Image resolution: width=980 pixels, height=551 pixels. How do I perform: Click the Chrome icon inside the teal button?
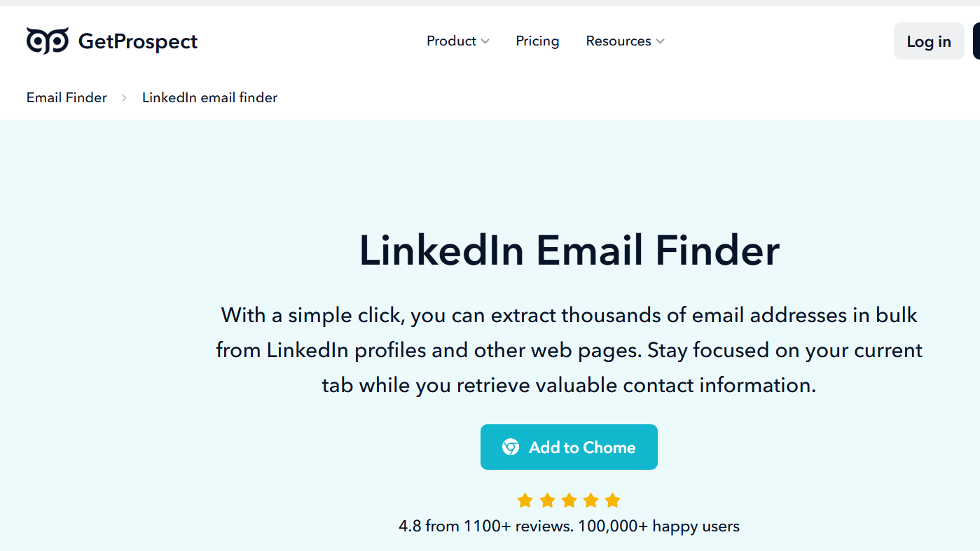click(x=511, y=447)
